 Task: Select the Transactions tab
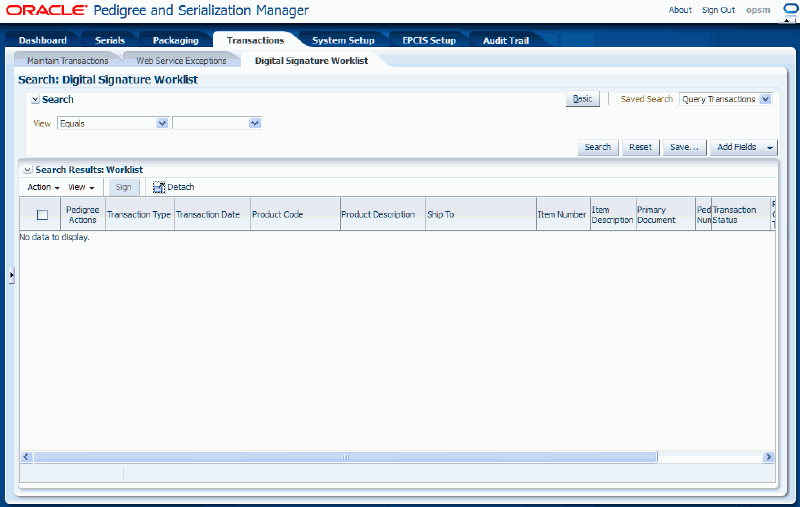(x=255, y=40)
